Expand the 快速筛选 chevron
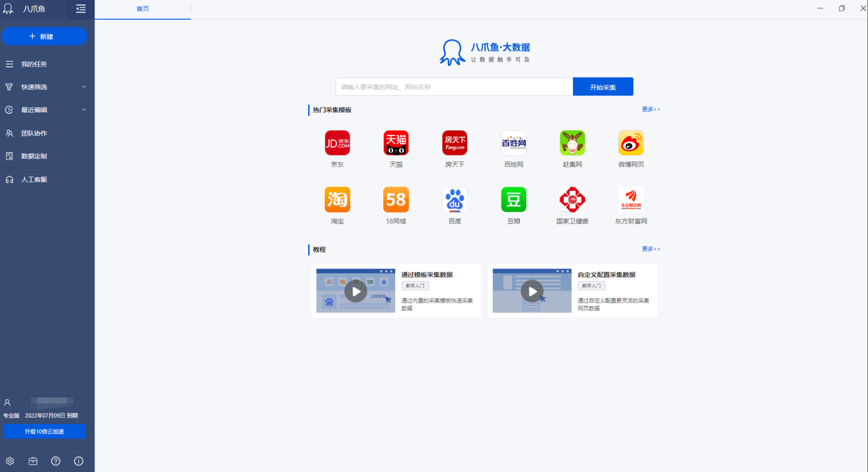 pyautogui.click(x=84, y=87)
